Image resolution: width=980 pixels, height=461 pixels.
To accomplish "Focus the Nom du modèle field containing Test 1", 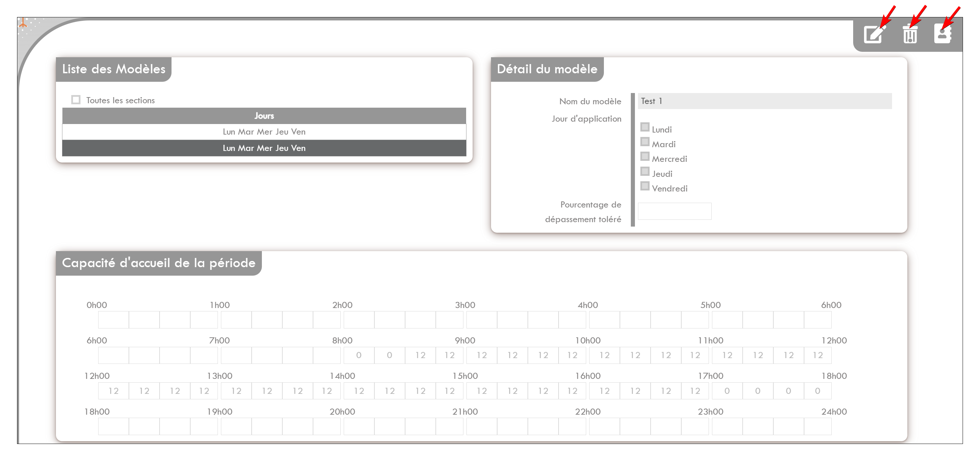I will point(765,101).
